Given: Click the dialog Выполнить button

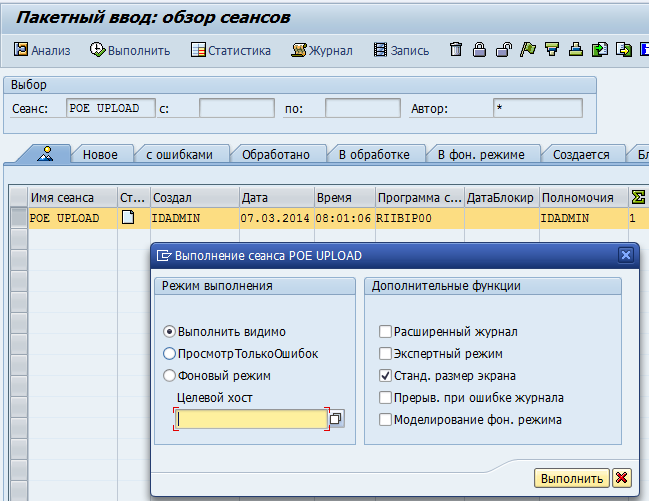Looking at the screenshot, I should pos(572,479).
